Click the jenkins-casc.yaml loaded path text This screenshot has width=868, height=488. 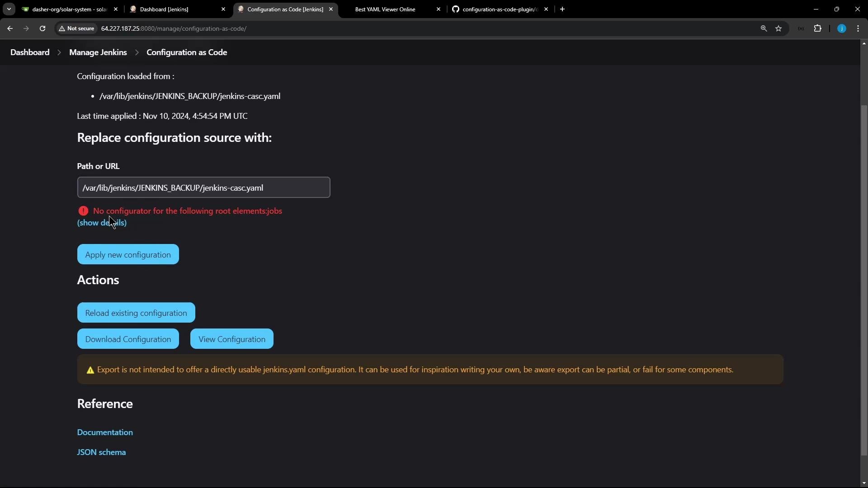(x=190, y=96)
